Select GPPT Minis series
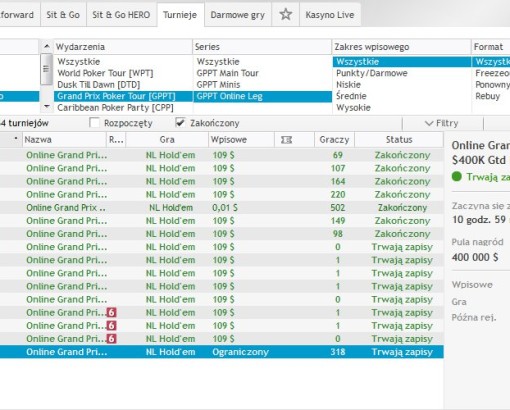 click(262, 85)
